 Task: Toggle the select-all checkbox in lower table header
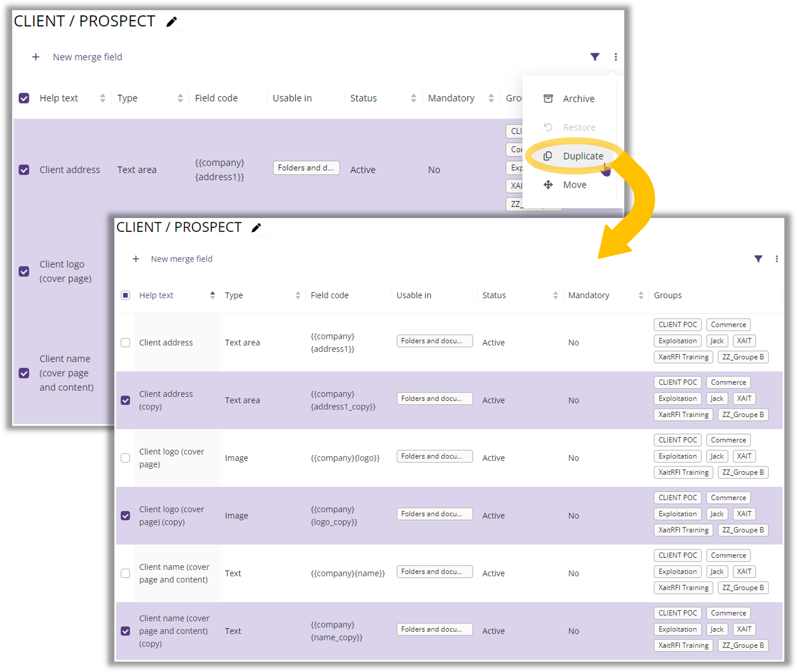point(125,295)
